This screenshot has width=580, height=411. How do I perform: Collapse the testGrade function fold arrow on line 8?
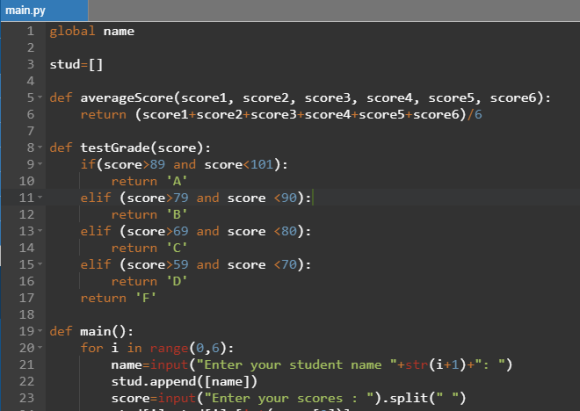point(40,148)
